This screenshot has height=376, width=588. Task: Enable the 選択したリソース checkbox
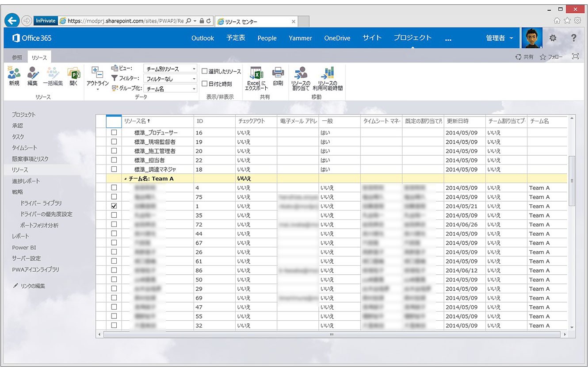(205, 71)
